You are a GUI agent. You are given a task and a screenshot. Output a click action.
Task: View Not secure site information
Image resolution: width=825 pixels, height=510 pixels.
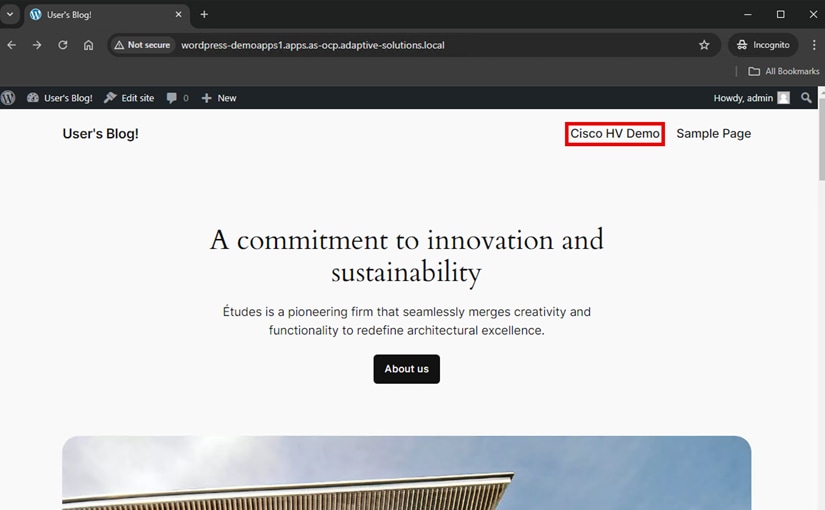(x=143, y=45)
